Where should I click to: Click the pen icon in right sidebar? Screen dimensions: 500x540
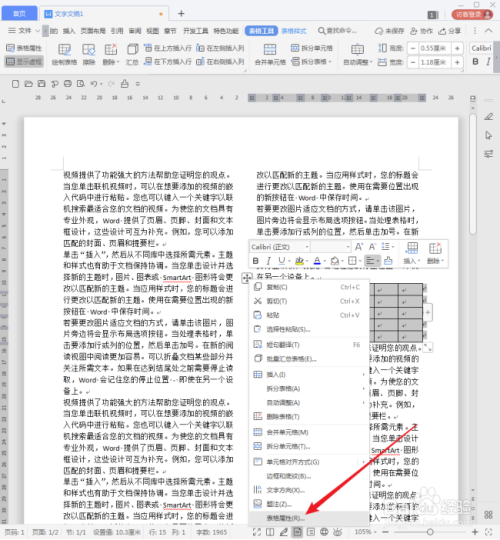488,117
